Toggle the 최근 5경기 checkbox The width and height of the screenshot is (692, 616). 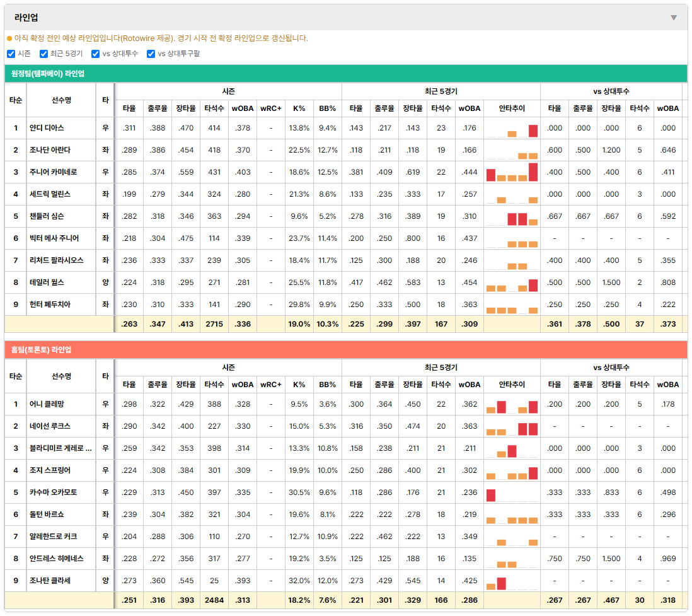(43, 54)
